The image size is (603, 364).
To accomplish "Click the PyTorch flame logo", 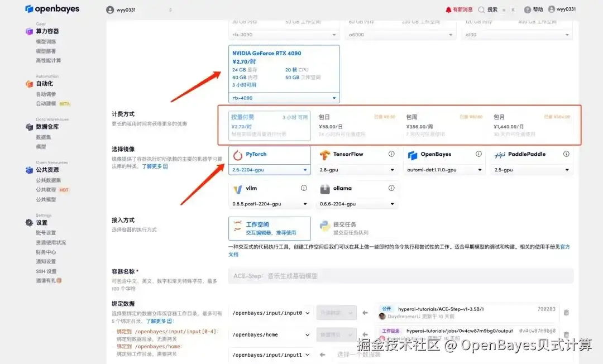I will 238,155.
